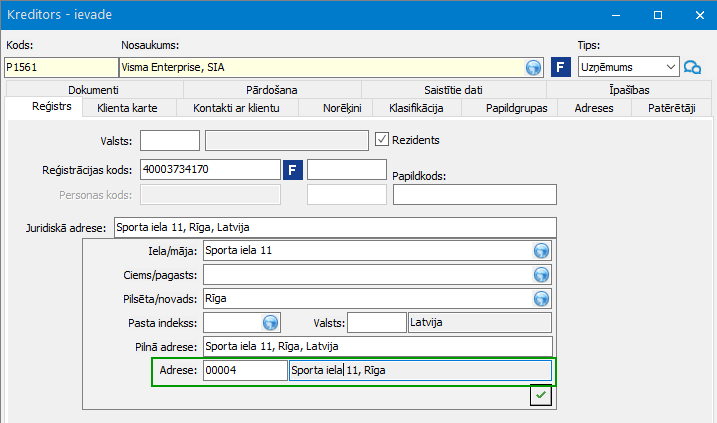Select the Saistītie dati tab
The image size is (717, 423).
[x=453, y=89]
